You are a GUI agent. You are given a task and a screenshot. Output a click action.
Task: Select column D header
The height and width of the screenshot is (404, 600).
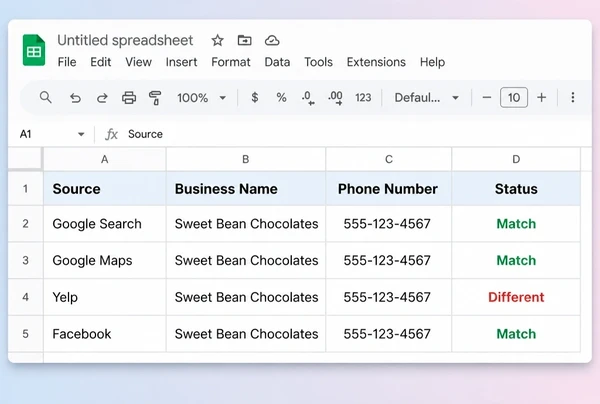pos(516,159)
